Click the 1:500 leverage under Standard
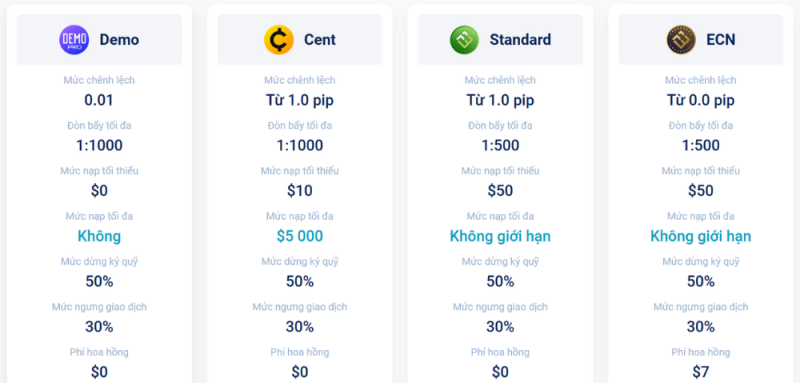 [x=500, y=145]
